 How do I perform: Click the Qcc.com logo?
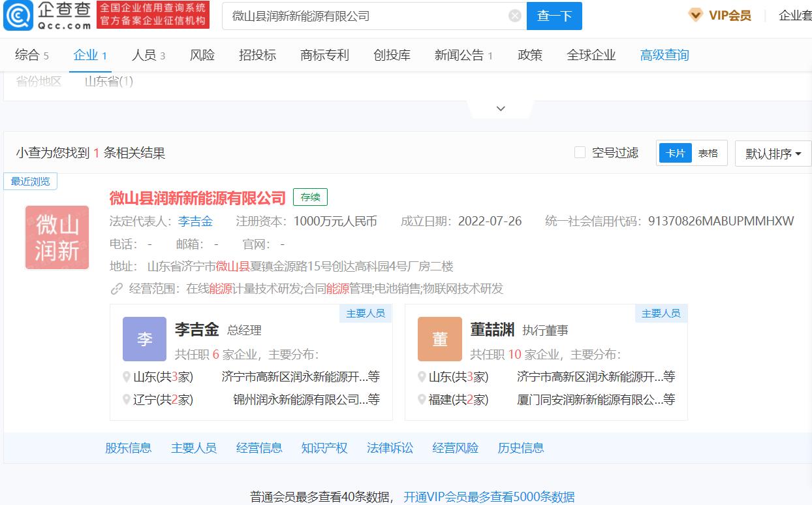click(x=48, y=16)
